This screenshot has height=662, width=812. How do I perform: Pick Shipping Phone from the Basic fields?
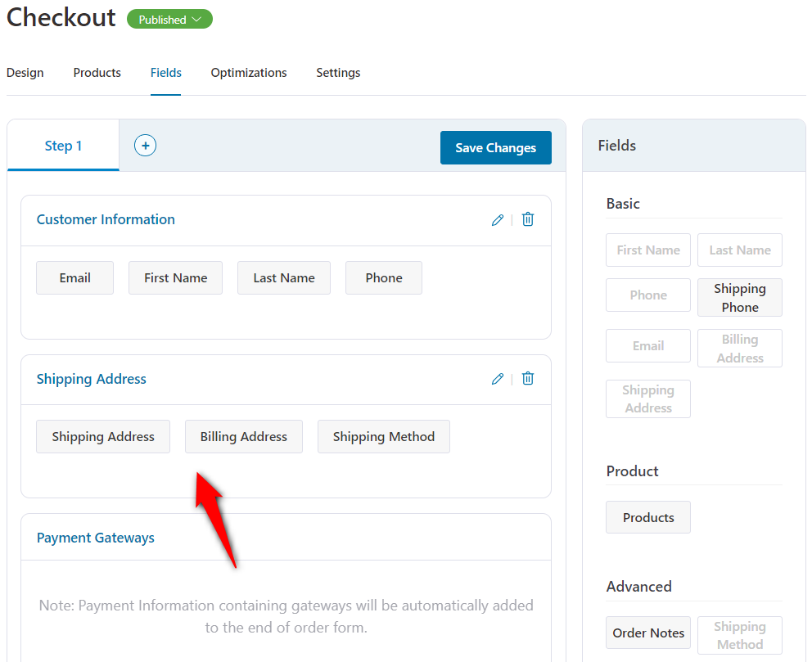tap(739, 298)
